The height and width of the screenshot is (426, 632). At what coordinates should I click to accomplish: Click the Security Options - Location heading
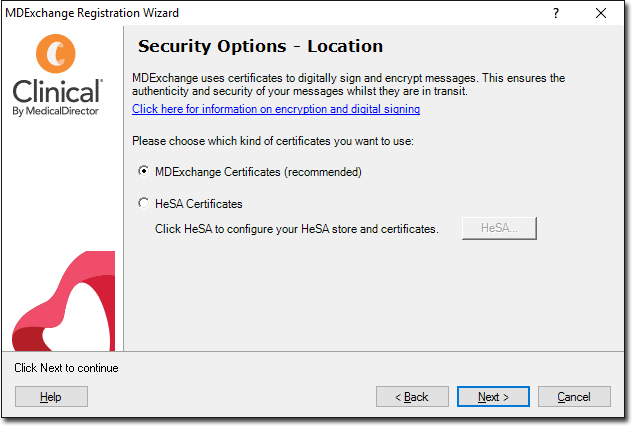click(260, 46)
